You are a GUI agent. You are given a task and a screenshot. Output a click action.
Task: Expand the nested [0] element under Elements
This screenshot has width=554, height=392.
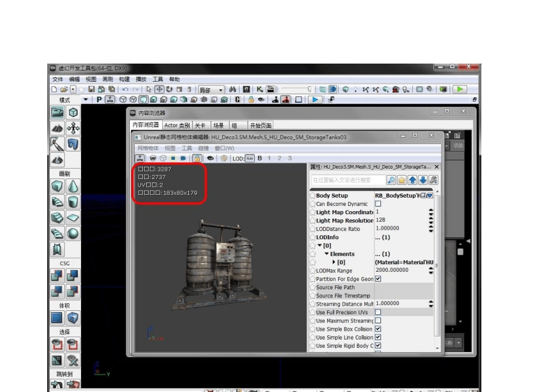pyautogui.click(x=334, y=262)
